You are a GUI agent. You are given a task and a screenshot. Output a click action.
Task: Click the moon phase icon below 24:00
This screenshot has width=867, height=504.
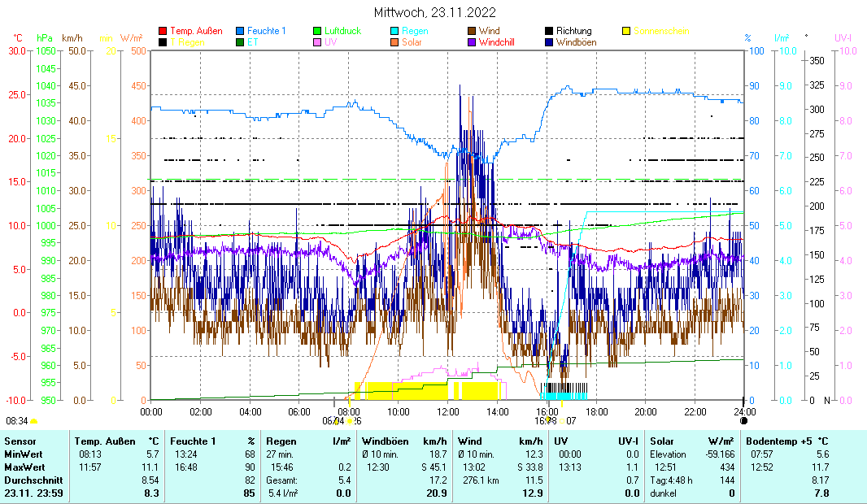pyautogui.click(x=743, y=421)
